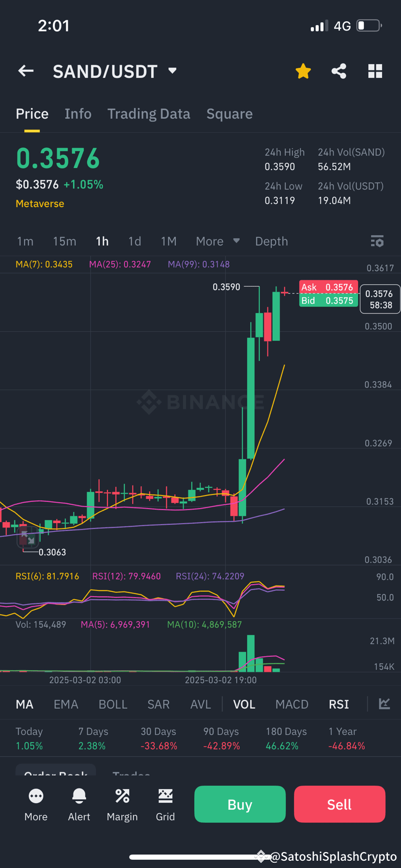Tap the Bid 0.3575 price tag
The height and width of the screenshot is (868, 401).
click(328, 301)
